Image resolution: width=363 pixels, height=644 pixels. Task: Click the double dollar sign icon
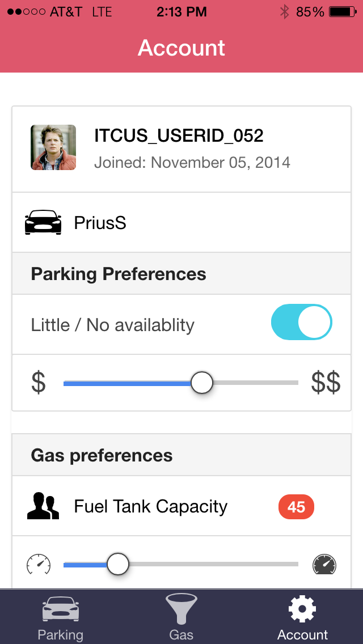326,383
